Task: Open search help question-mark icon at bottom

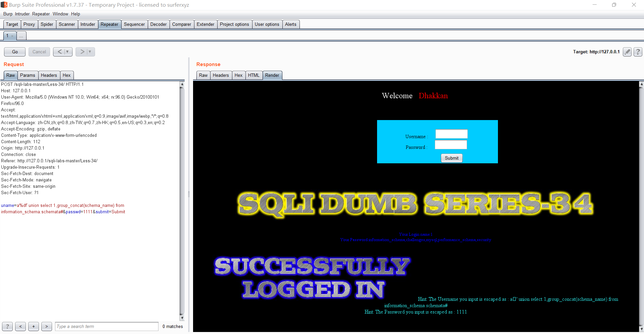Action: click(7, 326)
